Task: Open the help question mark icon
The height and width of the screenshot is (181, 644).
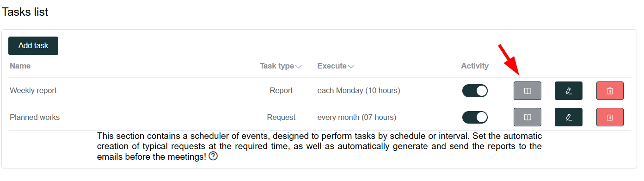Action: click(213, 156)
